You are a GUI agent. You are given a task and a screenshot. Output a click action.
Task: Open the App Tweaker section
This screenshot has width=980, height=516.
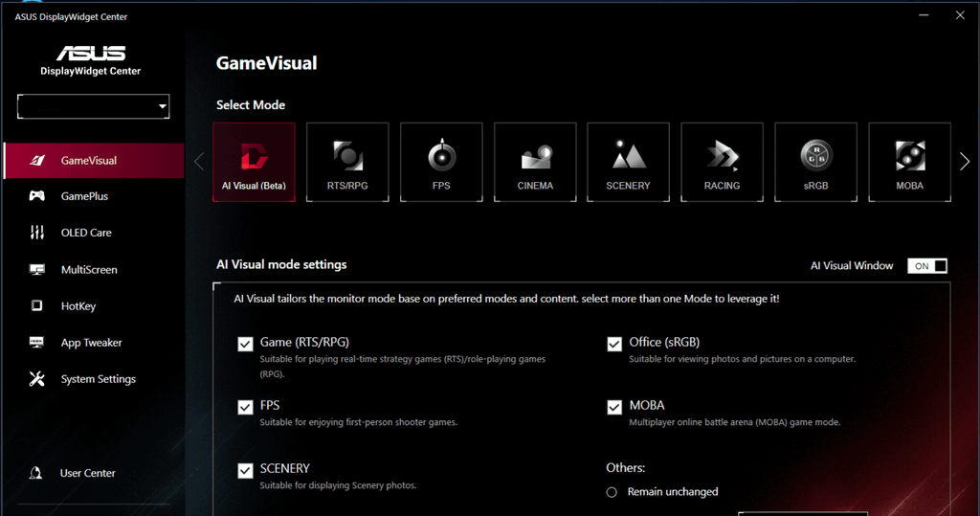click(94, 342)
